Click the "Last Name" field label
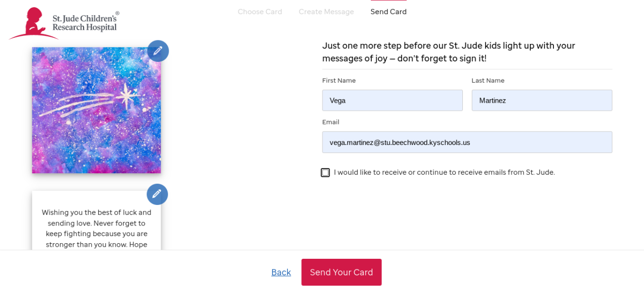 488,81
